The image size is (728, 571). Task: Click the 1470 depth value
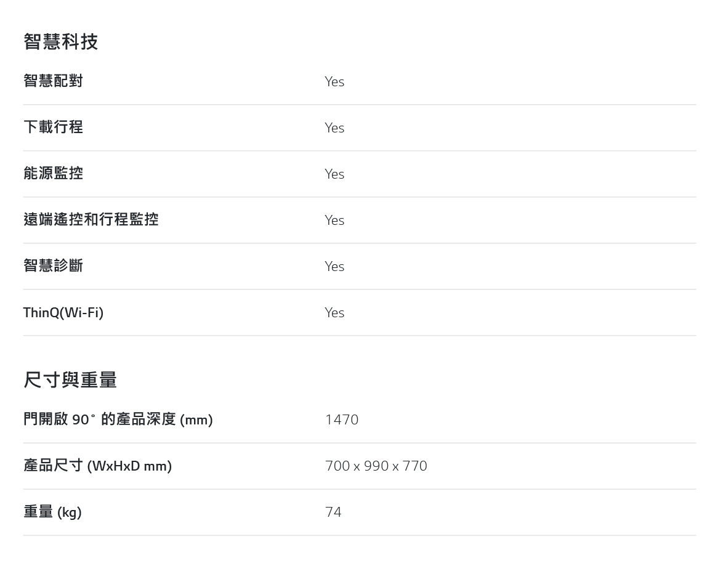pos(342,419)
